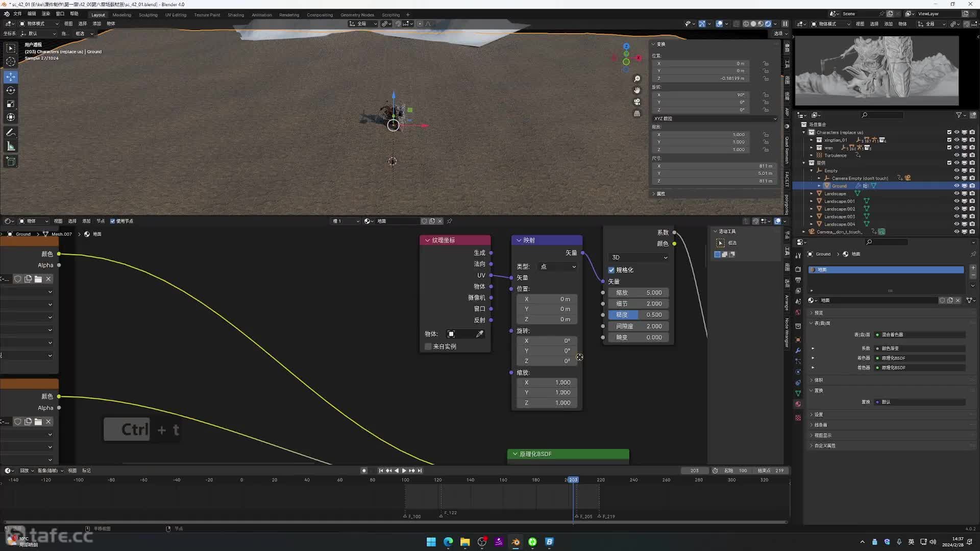Click the viewport zoom magnifier icon
The image size is (980, 551).
point(637,79)
